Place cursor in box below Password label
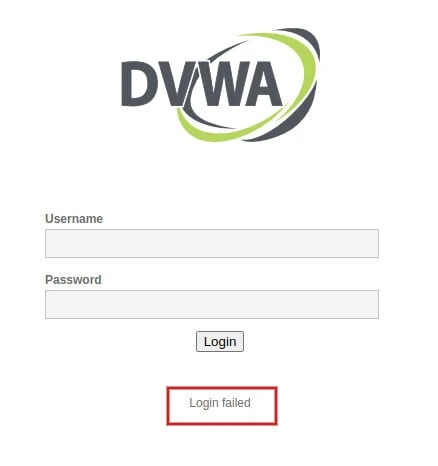This screenshot has height=466, width=438. [212, 304]
